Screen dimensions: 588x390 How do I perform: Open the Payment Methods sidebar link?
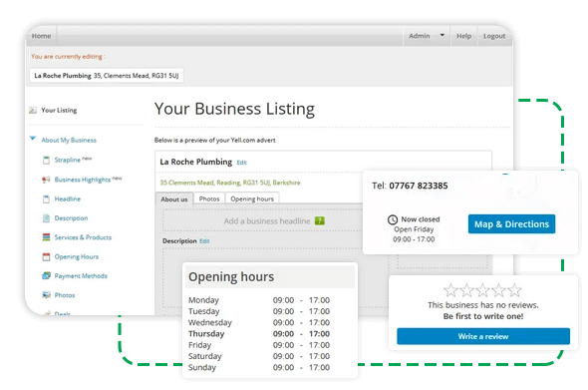coord(81,276)
